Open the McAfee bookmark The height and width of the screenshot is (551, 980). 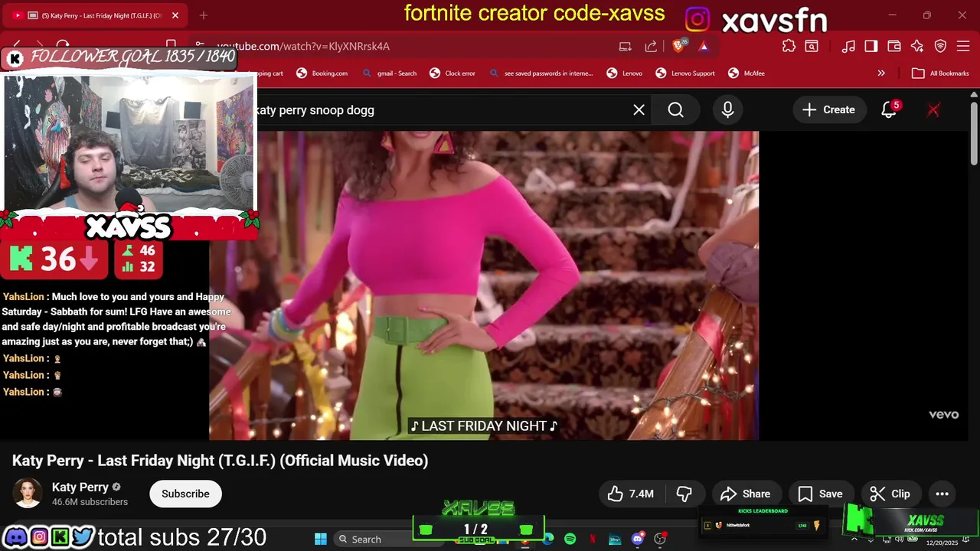click(746, 73)
